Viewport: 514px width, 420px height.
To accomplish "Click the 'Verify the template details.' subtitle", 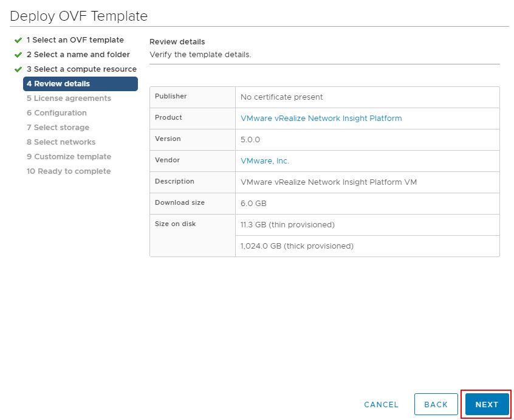I will [x=200, y=55].
